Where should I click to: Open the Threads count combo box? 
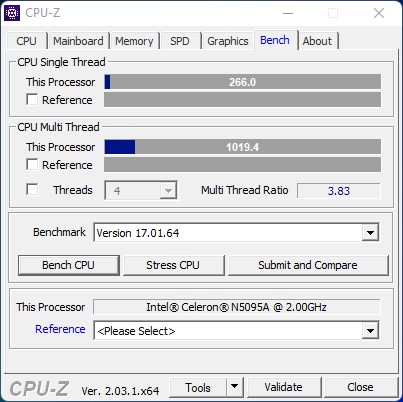pyautogui.click(x=141, y=190)
